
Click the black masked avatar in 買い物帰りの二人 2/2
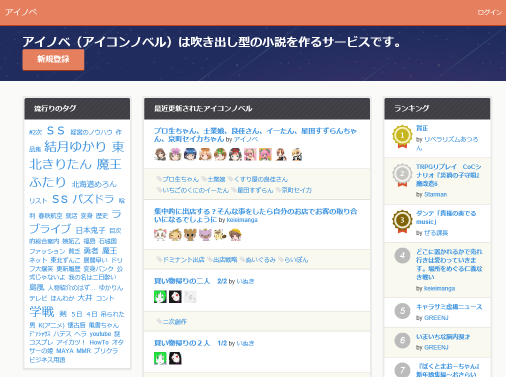pos(175,297)
